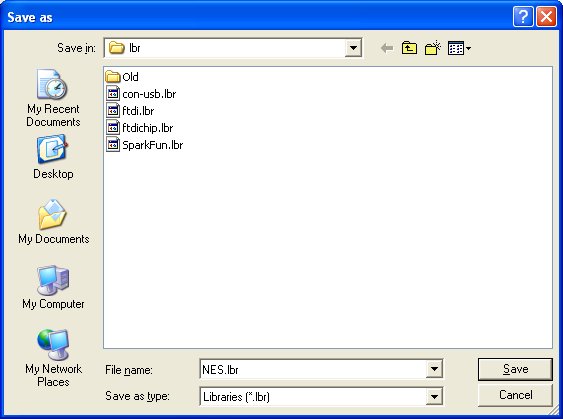Select the ftdi.lbr file
563x419 pixels.
tap(130, 111)
